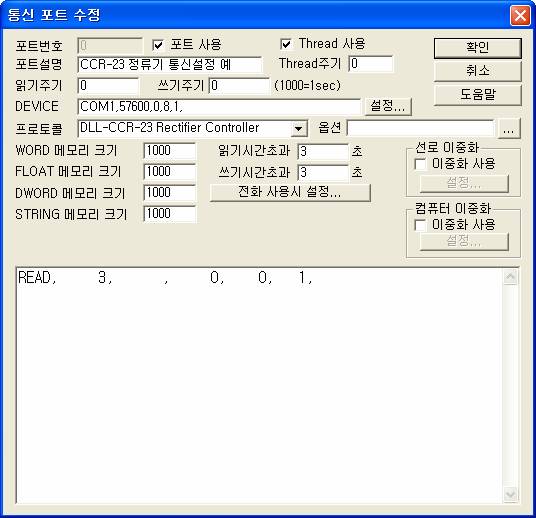
Task: Click the DEVICE field with COM1,57600,0,8,1,
Action: (x=219, y=107)
